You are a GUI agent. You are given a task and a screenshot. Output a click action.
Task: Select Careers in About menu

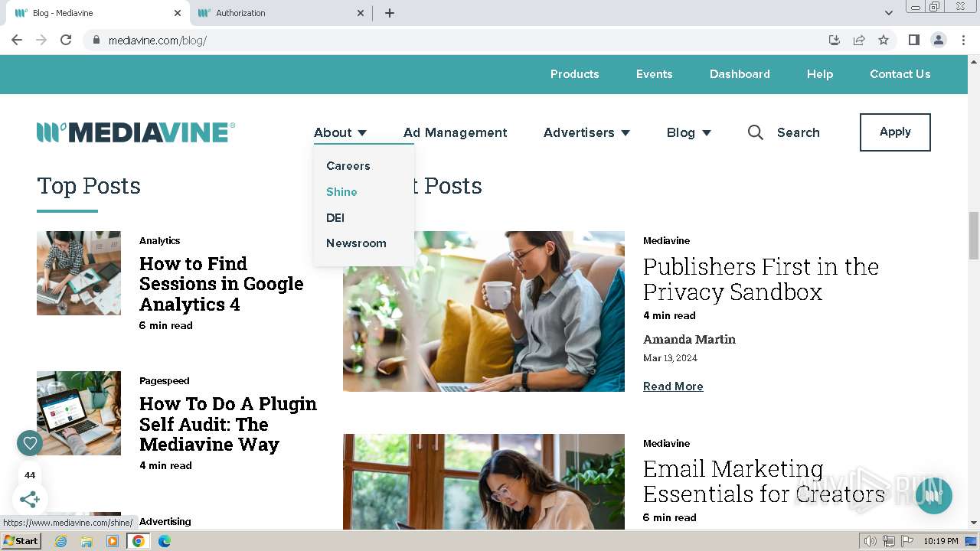[x=348, y=166]
